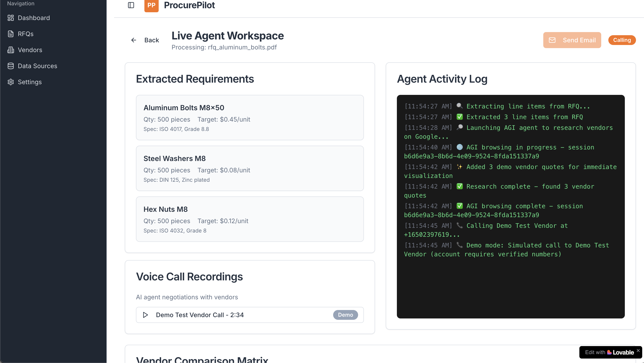644x363 pixels.
Task: Click the RFQs document icon
Action: pyautogui.click(x=10, y=34)
